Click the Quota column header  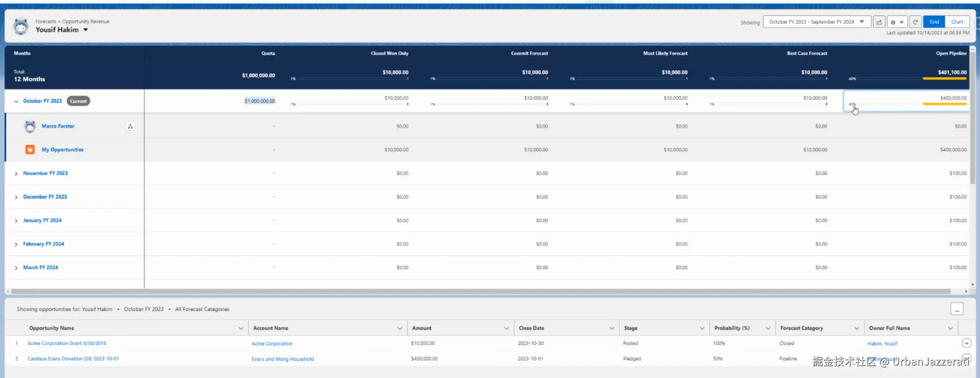coord(268,53)
